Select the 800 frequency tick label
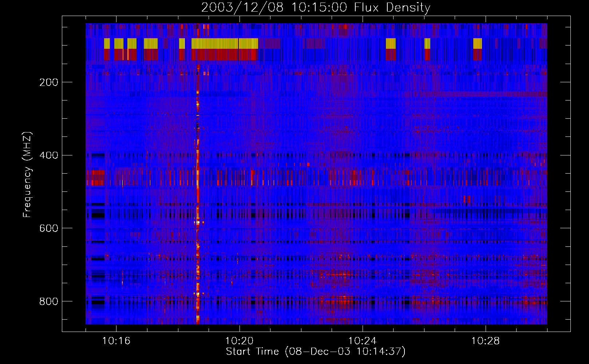The height and width of the screenshot is (364, 589). [x=49, y=301]
